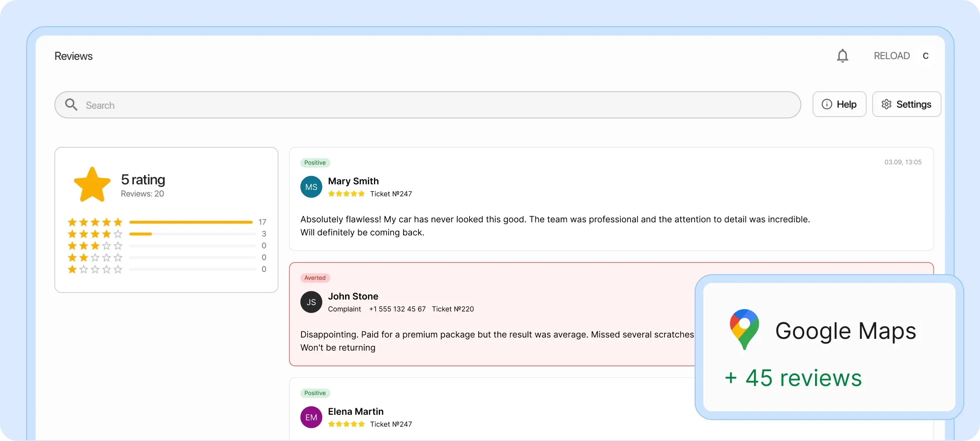This screenshot has height=441, width=980.
Task: Click the search magnifier icon
Action: pyautogui.click(x=72, y=105)
